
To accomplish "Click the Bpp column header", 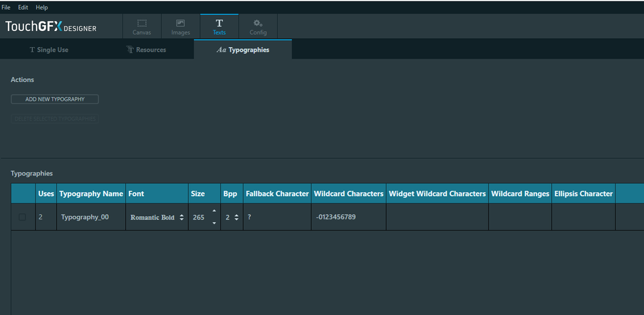I will point(232,193).
